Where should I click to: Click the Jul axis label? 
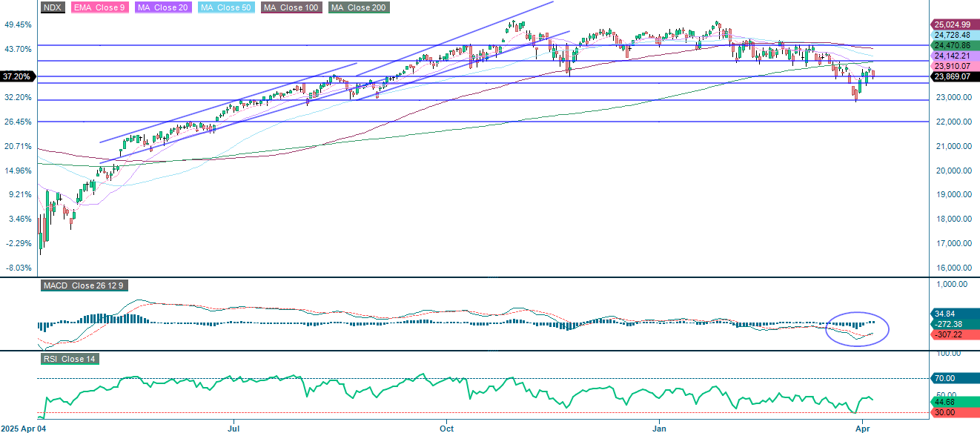[234, 428]
